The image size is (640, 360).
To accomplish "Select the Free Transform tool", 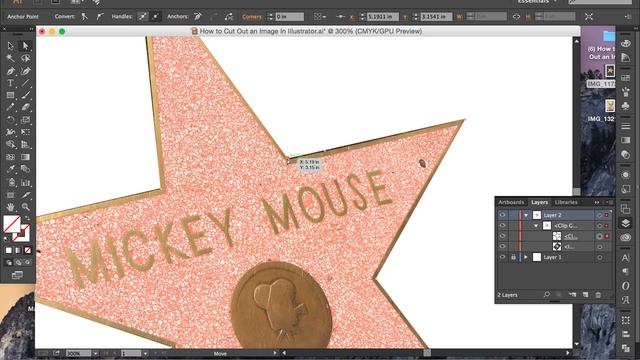I will pos(25,132).
